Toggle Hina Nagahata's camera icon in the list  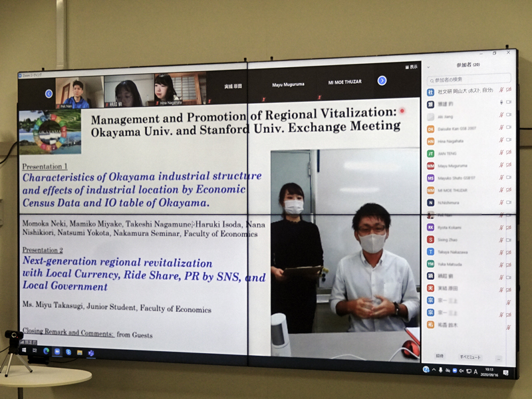pos(509,140)
